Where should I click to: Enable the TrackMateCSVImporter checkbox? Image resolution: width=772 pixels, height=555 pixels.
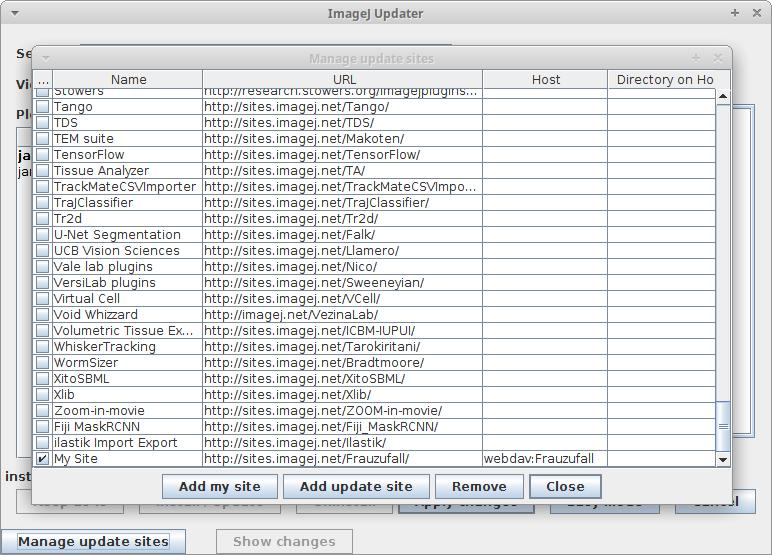[x=43, y=187]
